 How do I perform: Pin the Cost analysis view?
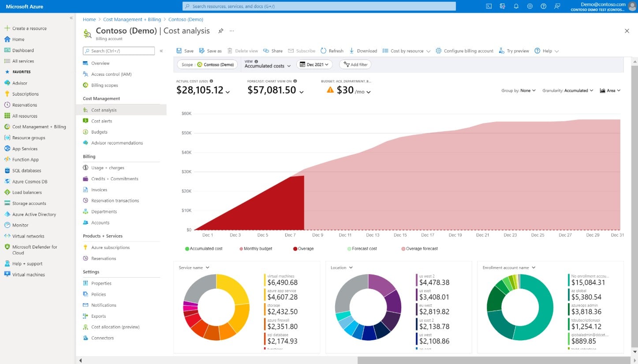[x=221, y=31]
